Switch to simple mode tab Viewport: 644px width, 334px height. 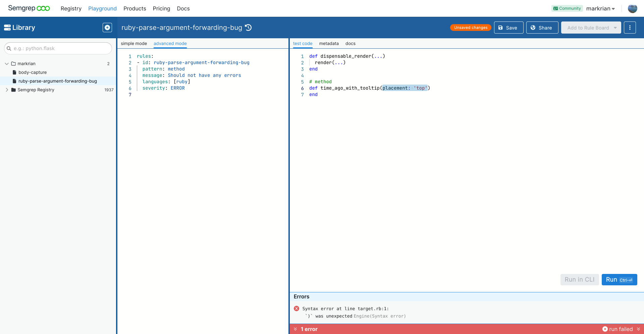[134, 43]
